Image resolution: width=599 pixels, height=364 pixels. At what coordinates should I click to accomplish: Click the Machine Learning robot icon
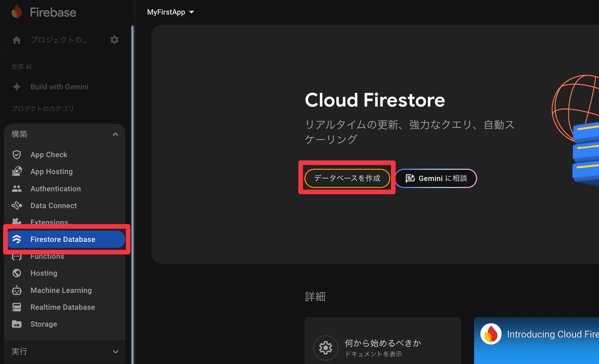[x=17, y=290]
